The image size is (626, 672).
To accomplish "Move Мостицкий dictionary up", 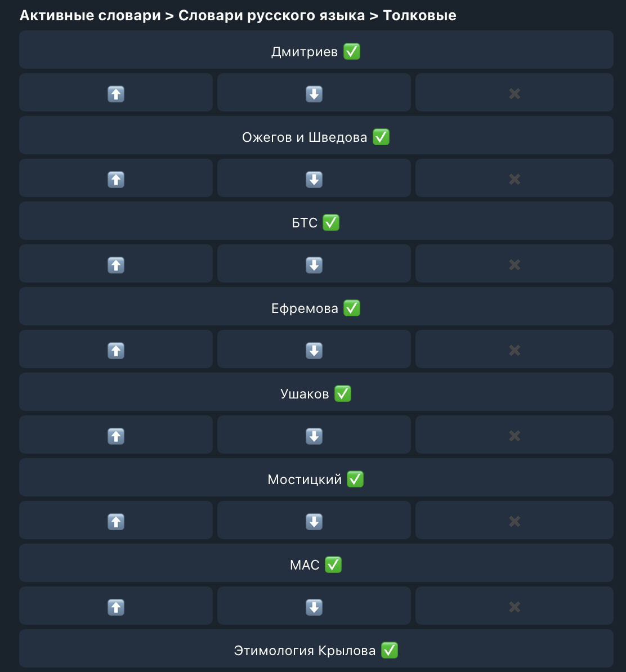I will tap(115, 521).
